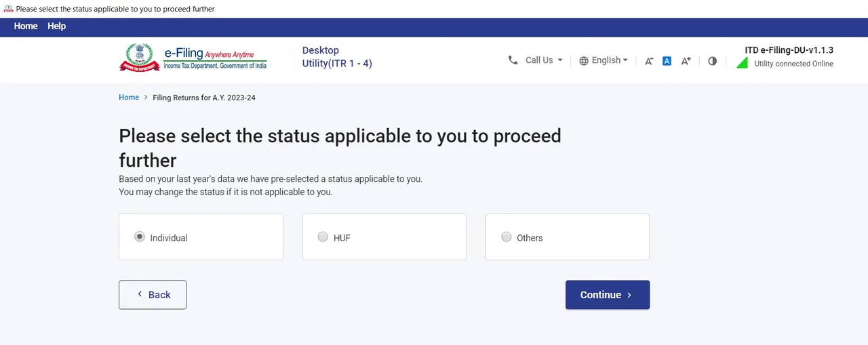The width and height of the screenshot is (868, 345).
Task: Select the Individual radio button
Action: [139, 237]
